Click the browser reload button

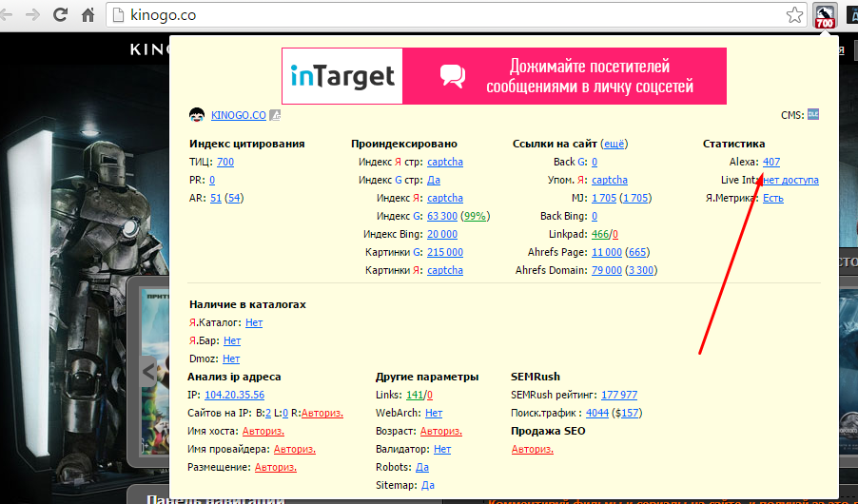click(x=60, y=15)
